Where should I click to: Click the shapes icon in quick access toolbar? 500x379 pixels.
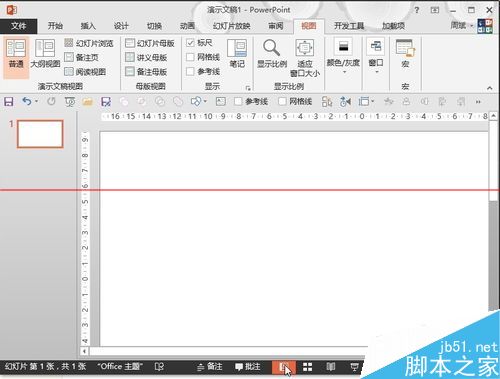tap(196, 101)
